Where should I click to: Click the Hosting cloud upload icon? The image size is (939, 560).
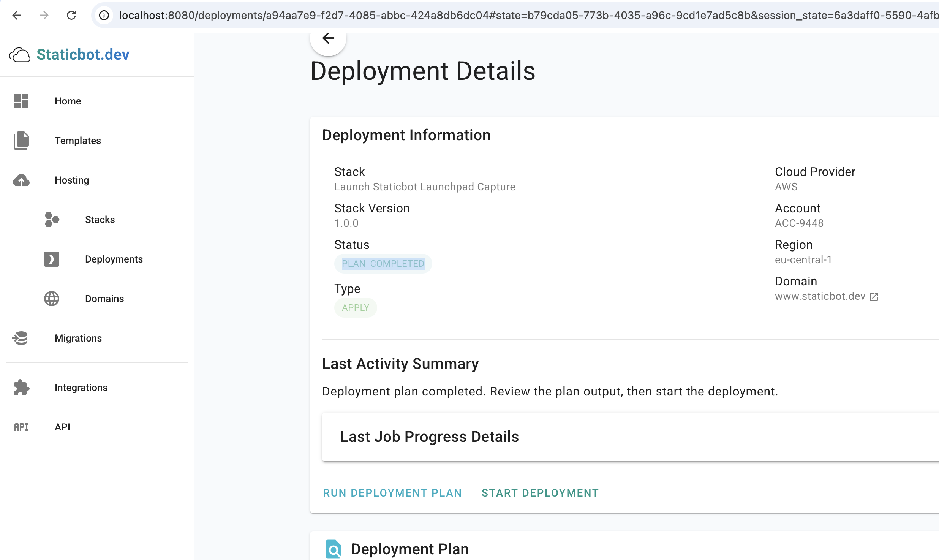21,180
